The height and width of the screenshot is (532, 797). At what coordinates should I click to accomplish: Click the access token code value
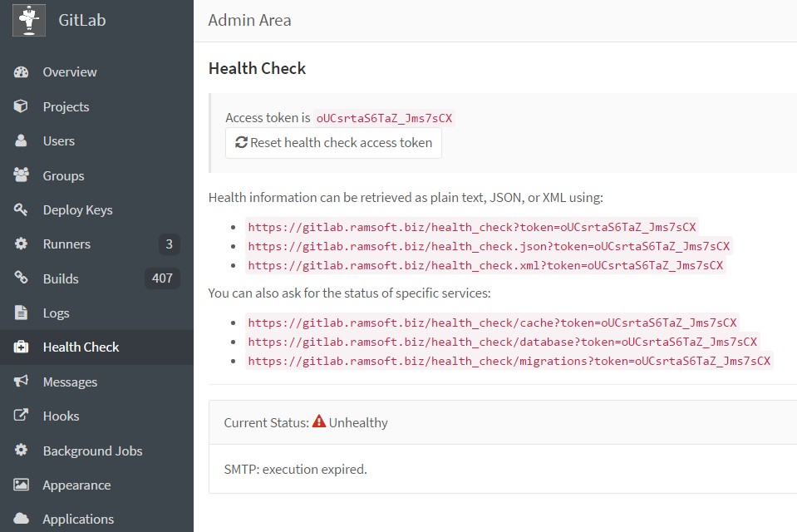click(384, 118)
